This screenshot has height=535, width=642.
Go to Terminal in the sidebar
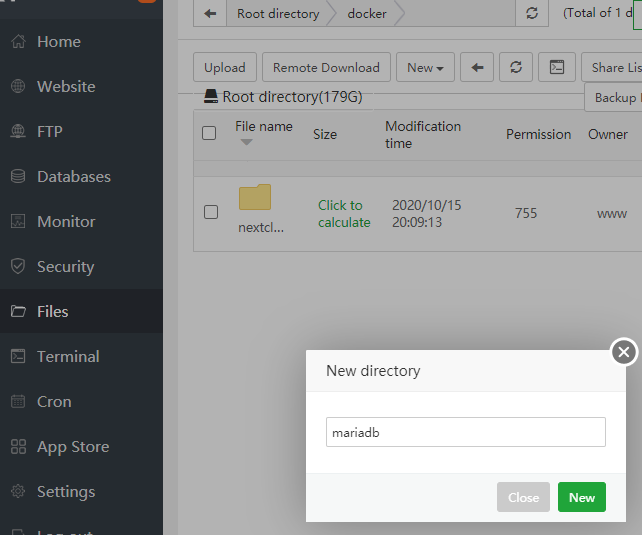67,357
